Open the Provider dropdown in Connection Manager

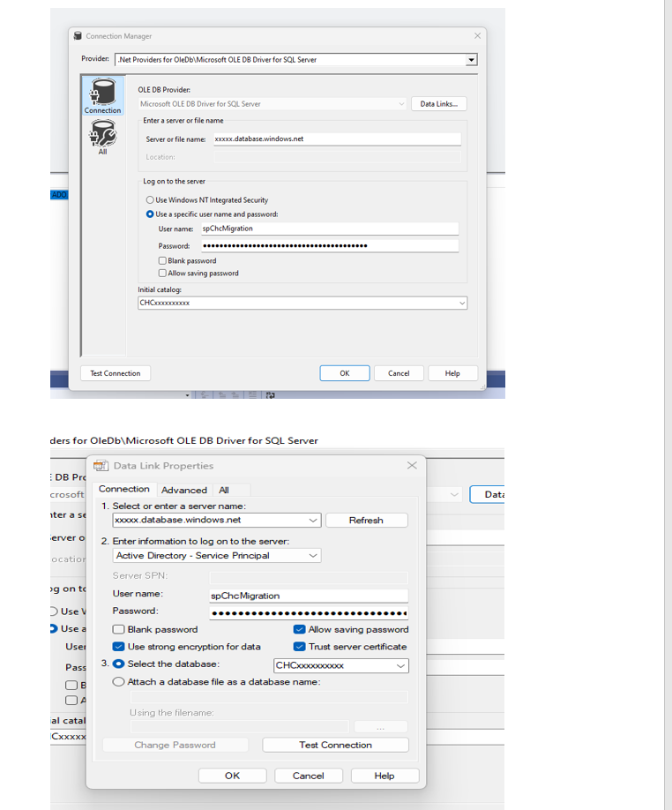[471, 60]
